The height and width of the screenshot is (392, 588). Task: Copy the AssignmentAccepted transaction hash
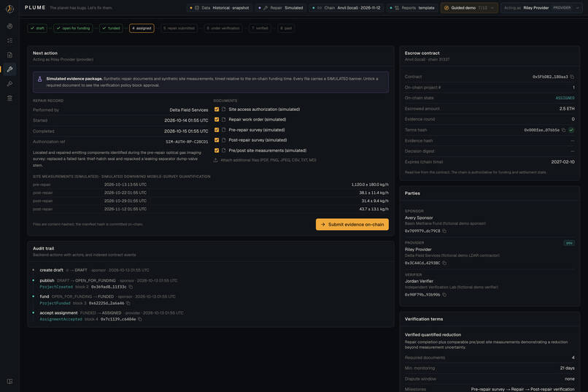click(x=140, y=319)
